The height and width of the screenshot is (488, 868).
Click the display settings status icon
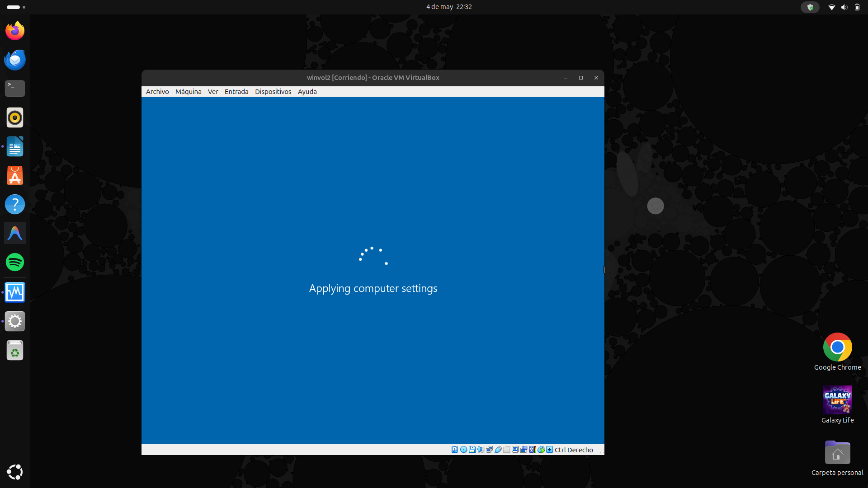tap(515, 450)
